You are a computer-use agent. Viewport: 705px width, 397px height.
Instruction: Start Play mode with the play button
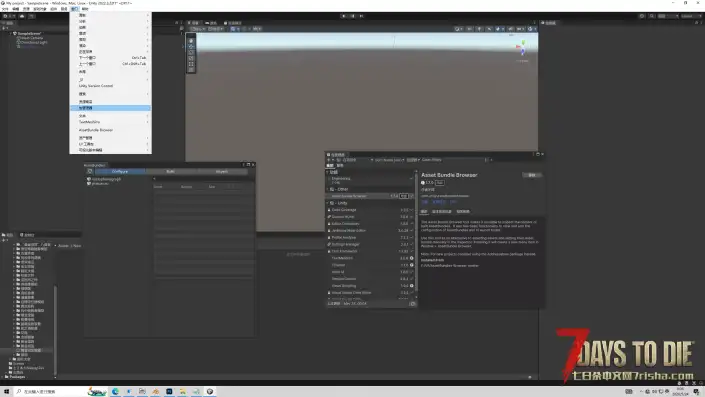[x=344, y=16]
